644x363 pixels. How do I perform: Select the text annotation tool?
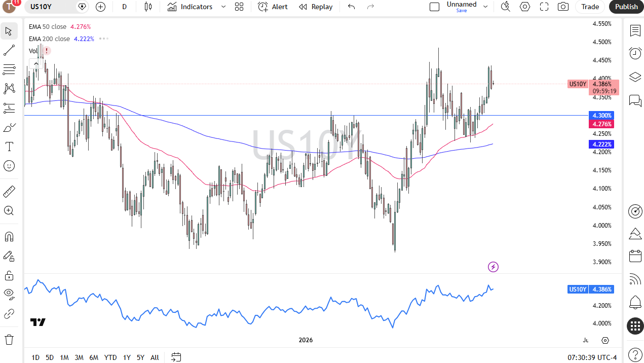click(x=9, y=147)
